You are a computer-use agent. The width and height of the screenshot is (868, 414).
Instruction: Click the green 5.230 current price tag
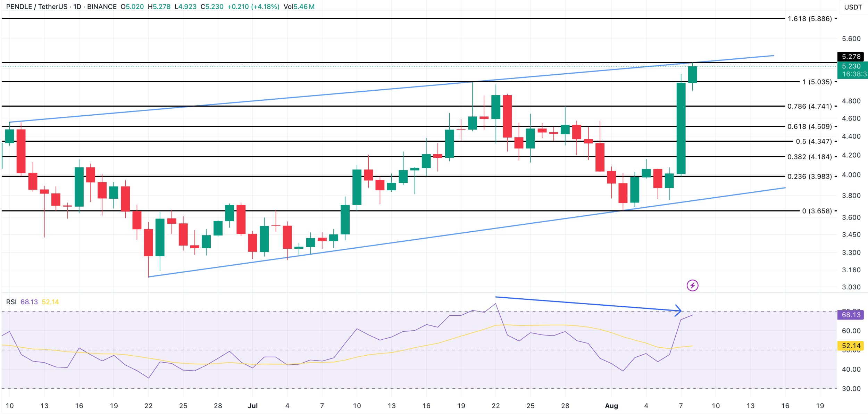pyautogui.click(x=851, y=66)
